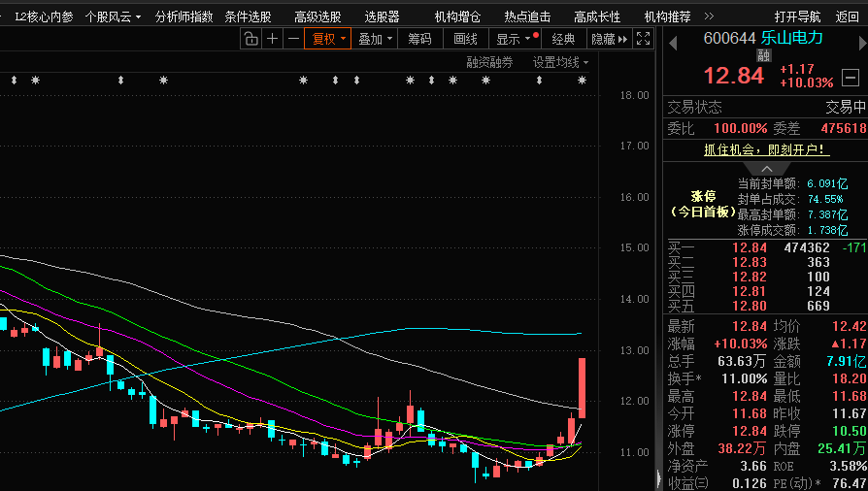
Task: Collapse the 涨停 info panel chevron
Action: coord(766,168)
